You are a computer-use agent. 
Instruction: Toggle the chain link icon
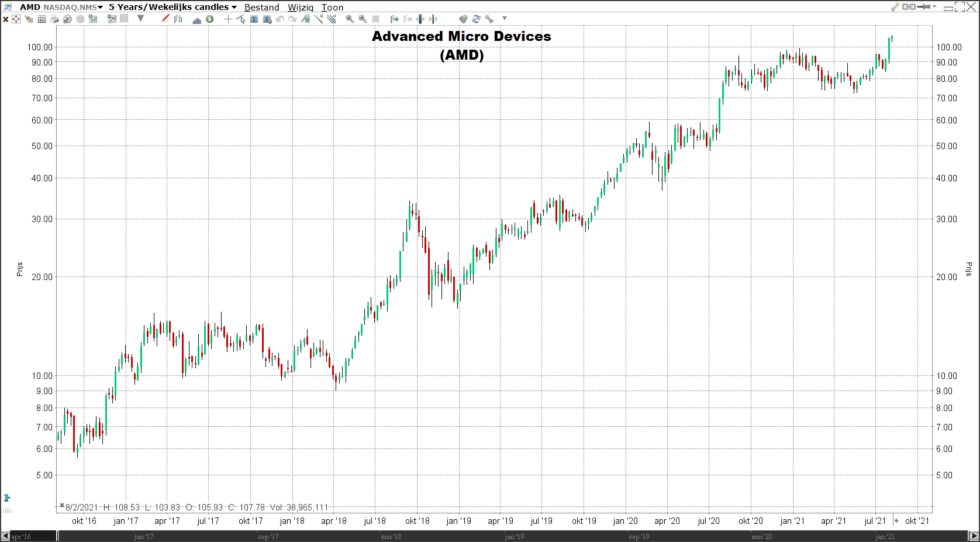pyautogui.click(x=909, y=7)
